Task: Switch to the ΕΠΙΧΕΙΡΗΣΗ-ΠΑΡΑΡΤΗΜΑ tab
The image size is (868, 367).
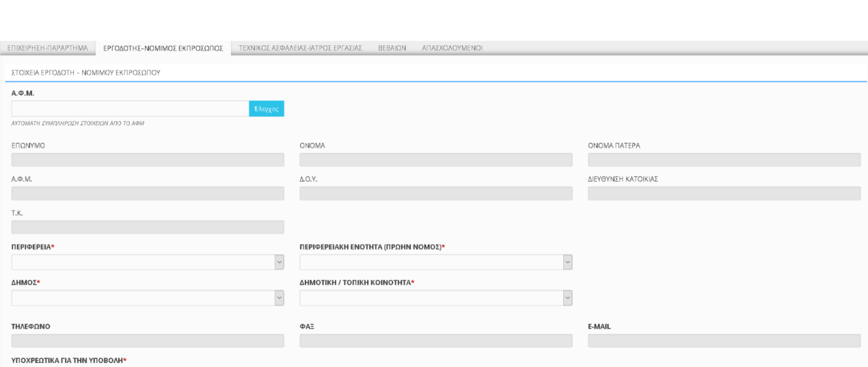Action: (47, 48)
